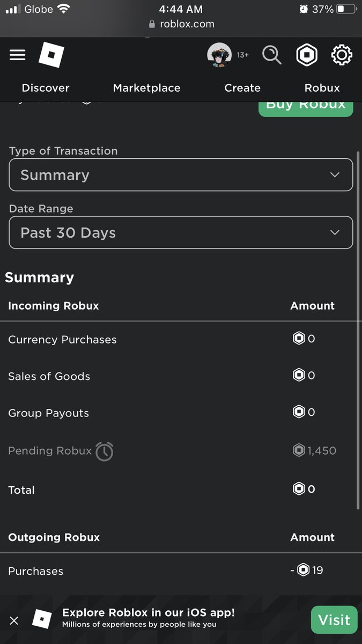Click the green Visit button in banner
Screen dimensions: 362x644
pos(334,620)
